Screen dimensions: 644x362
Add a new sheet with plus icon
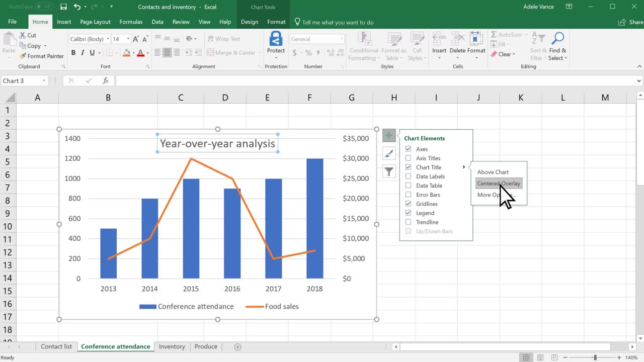tap(238, 347)
